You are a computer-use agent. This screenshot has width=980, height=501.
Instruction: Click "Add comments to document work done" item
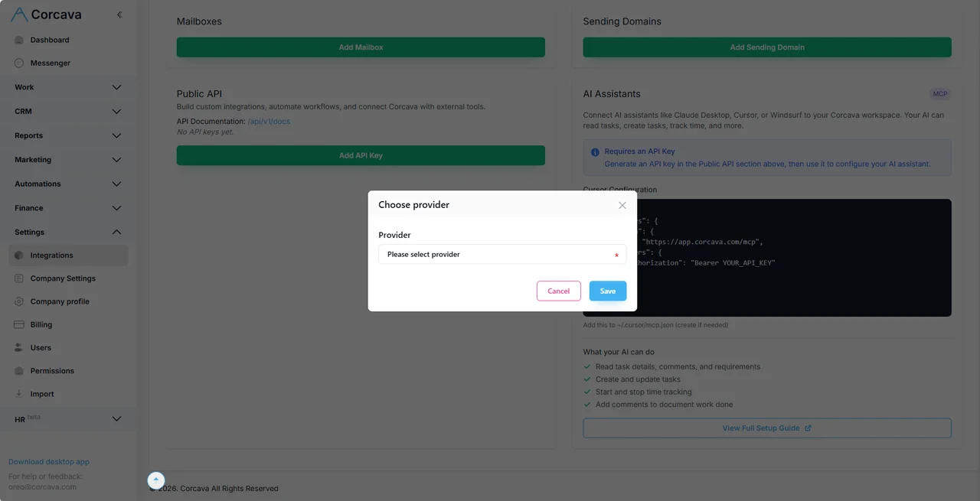tap(664, 405)
